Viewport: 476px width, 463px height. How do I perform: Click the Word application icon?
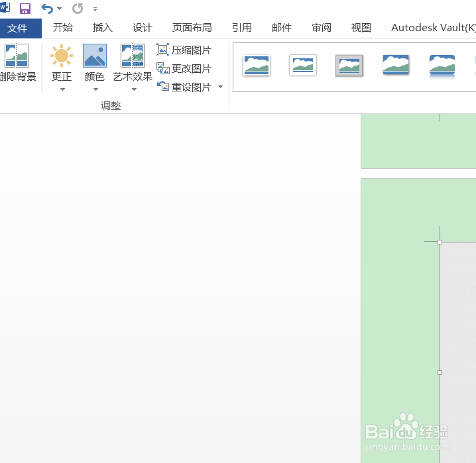point(5,7)
